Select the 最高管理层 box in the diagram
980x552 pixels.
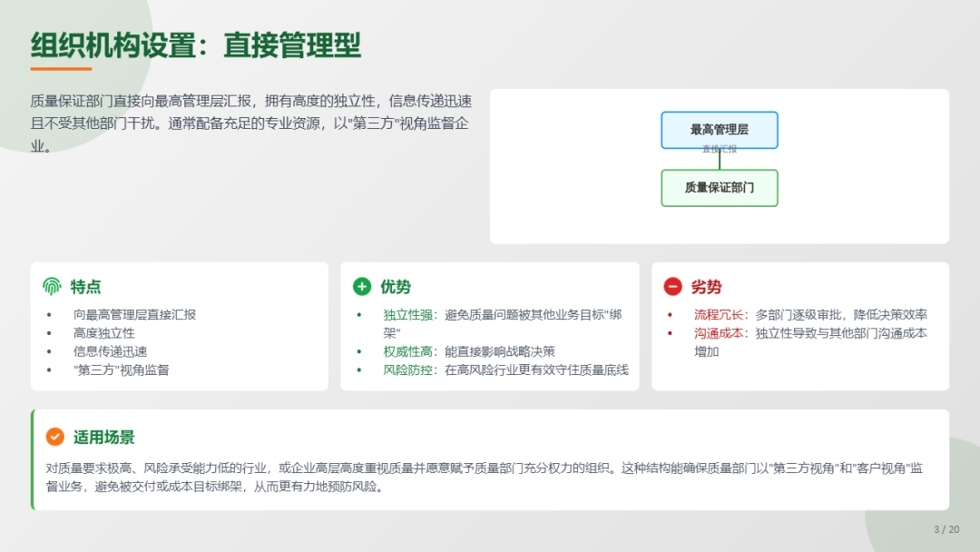(x=719, y=127)
